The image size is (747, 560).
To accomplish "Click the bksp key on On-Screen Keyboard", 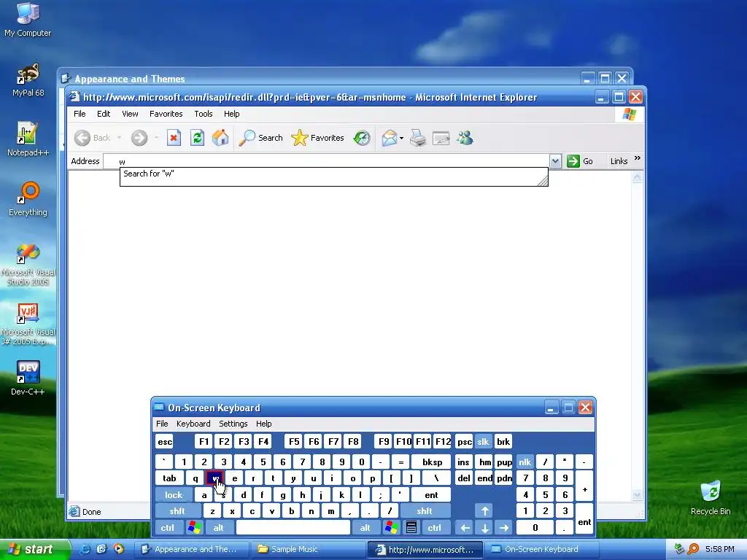I will [x=432, y=462].
